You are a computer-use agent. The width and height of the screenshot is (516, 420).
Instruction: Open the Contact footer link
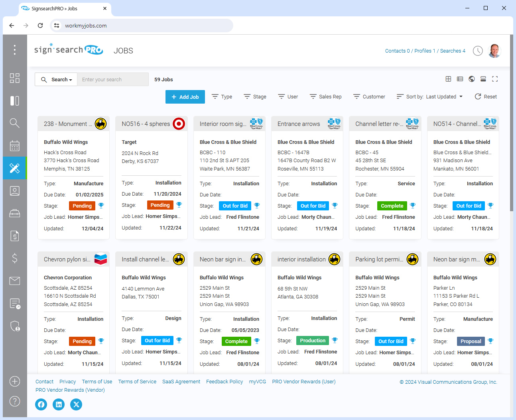coord(44,381)
